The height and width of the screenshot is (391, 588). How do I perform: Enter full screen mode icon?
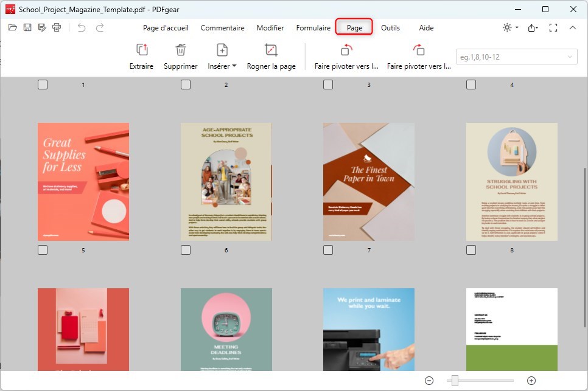(x=553, y=27)
